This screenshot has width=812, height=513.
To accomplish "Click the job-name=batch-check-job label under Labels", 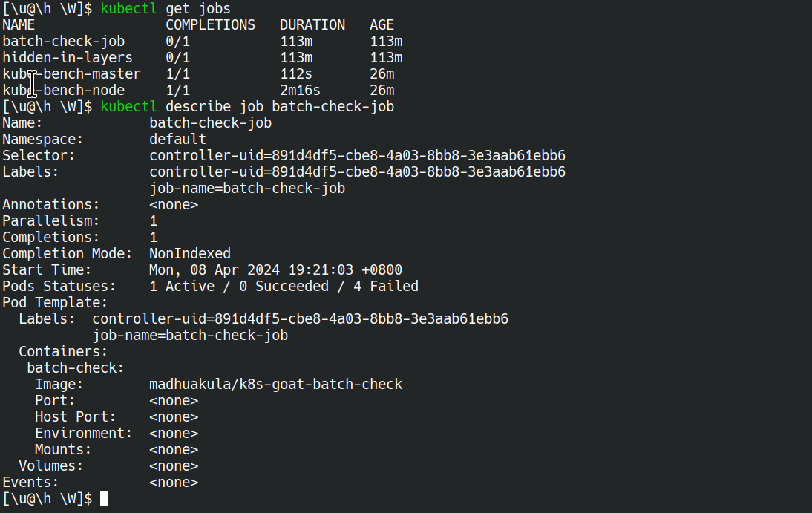I will 247,188.
